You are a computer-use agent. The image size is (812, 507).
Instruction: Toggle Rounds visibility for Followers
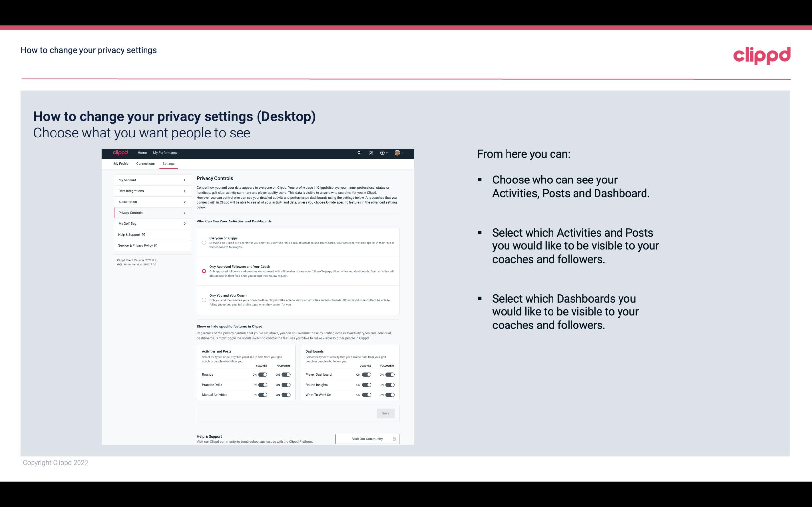286,374
